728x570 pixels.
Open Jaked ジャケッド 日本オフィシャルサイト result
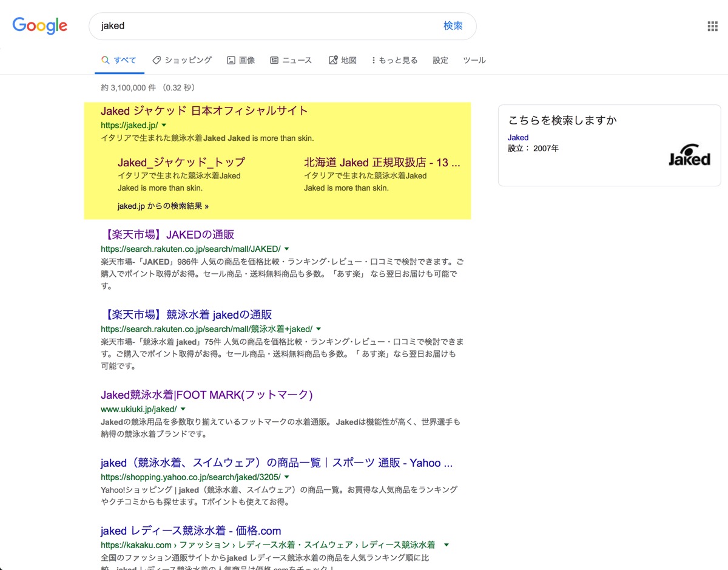click(x=204, y=111)
